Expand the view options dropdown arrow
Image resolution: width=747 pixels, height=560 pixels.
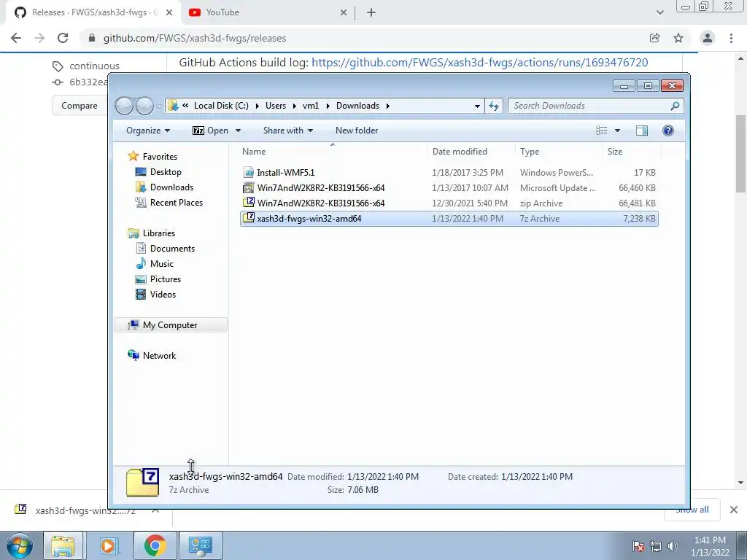tap(617, 131)
